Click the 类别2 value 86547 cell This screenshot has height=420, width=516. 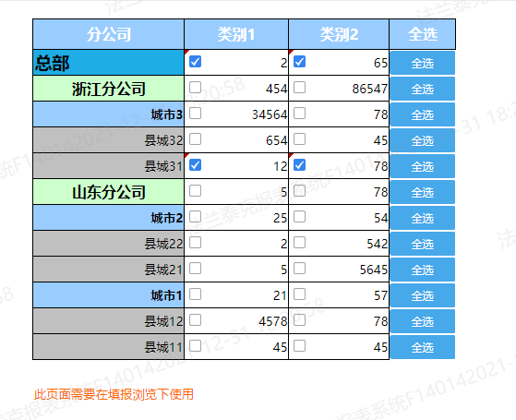pos(339,89)
